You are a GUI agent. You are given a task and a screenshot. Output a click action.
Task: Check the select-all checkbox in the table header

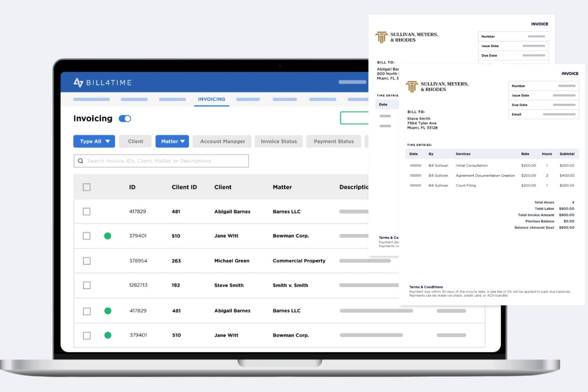pyautogui.click(x=87, y=187)
